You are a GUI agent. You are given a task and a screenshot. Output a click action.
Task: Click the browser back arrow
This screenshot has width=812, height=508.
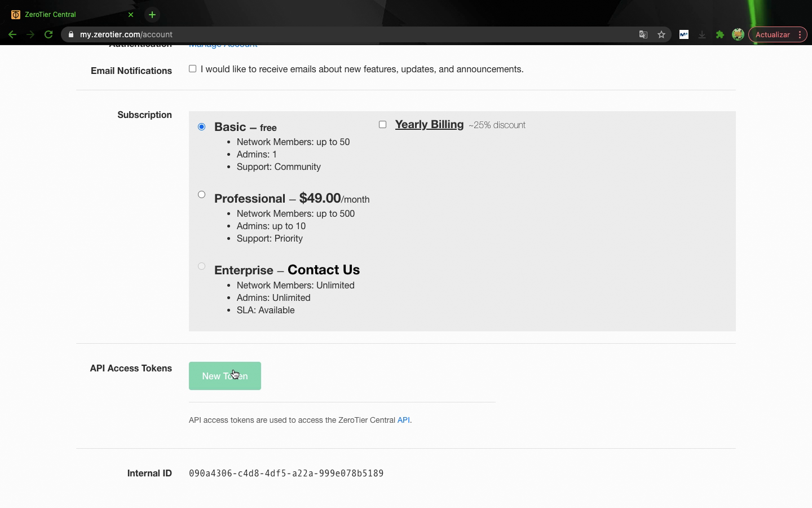(12, 34)
